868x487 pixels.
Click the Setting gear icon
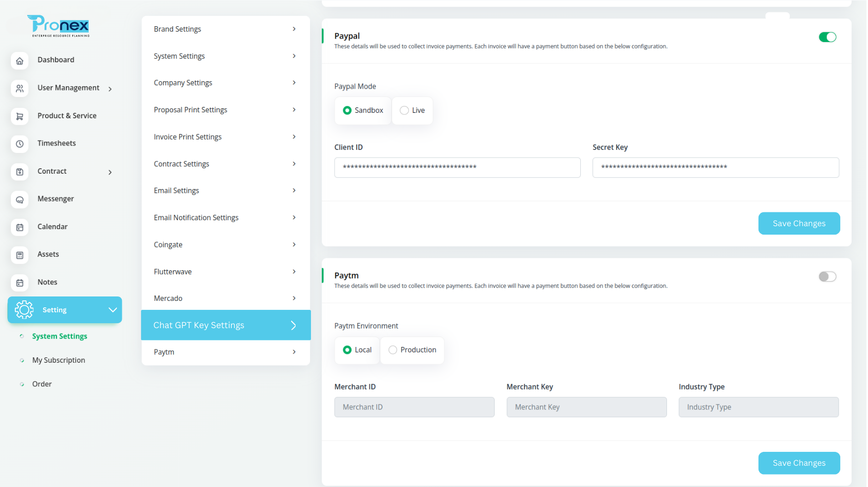(x=24, y=310)
